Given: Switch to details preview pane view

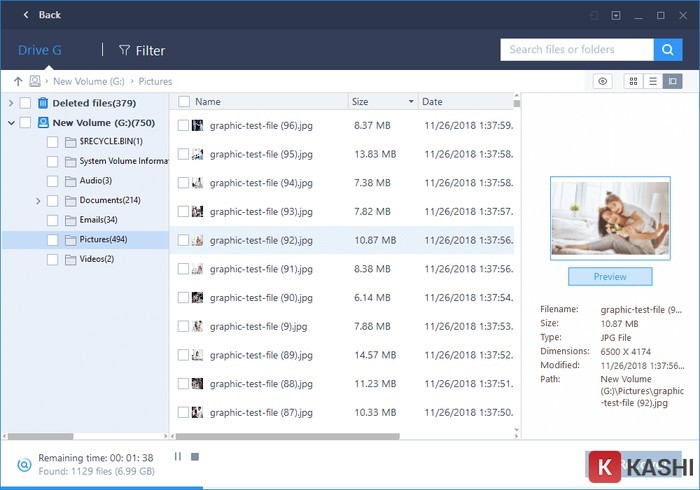Looking at the screenshot, I should point(672,81).
